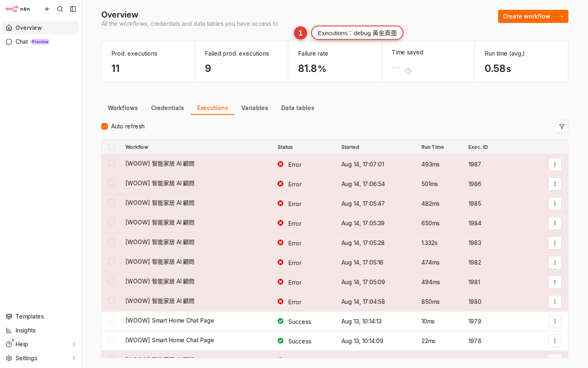Select the checkbox for execution 1978
Screen dimensions: 588x368
click(111, 340)
